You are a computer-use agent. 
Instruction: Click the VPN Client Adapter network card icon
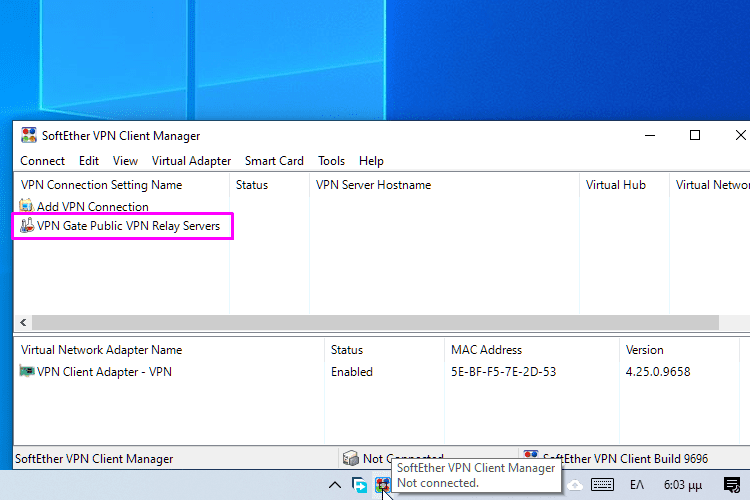tap(27, 371)
